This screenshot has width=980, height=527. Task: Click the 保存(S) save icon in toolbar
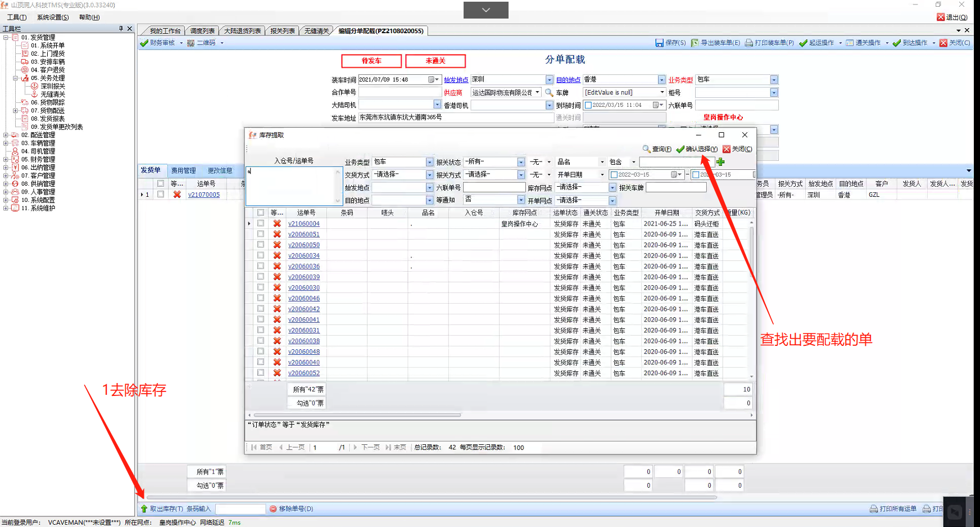point(659,43)
